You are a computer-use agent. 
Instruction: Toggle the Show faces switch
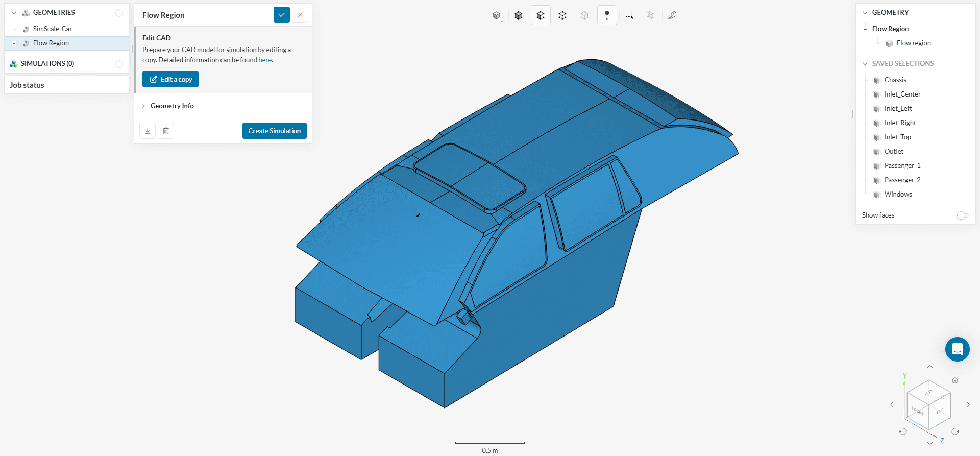tap(962, 215)
